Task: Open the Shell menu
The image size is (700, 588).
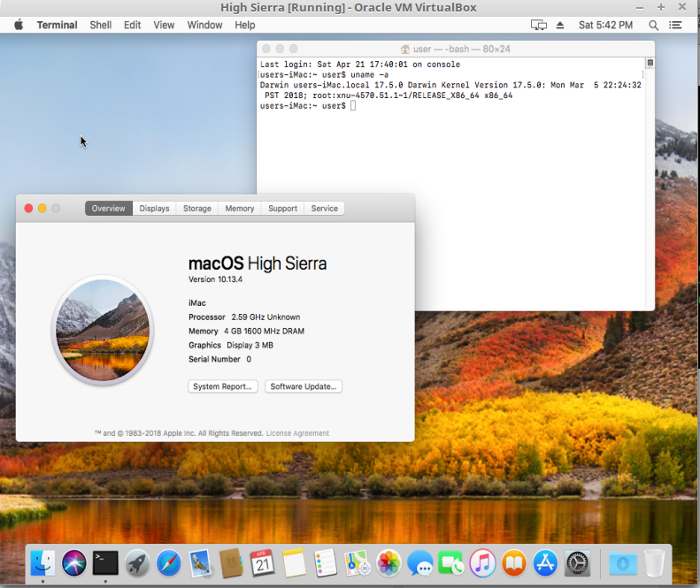Action: [x=101, y=25]
